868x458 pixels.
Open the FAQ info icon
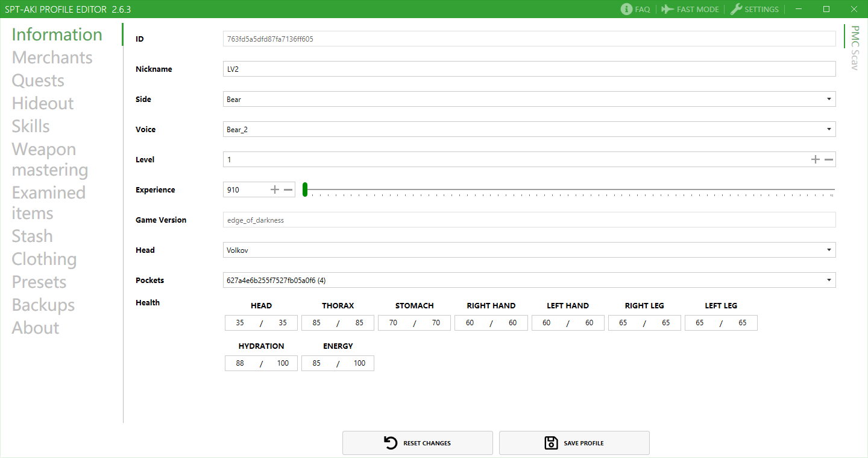pyautogui.click(x=626, y=9)
